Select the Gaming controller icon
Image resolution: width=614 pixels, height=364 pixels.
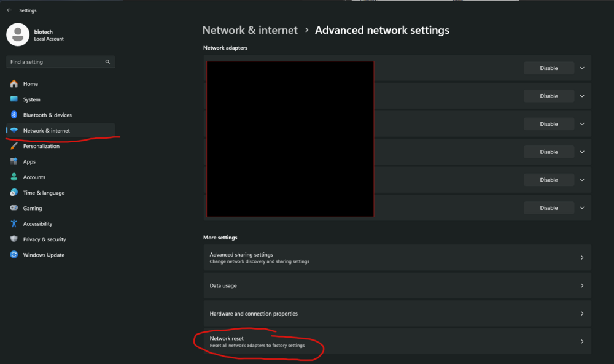click(x=14, y=208)
